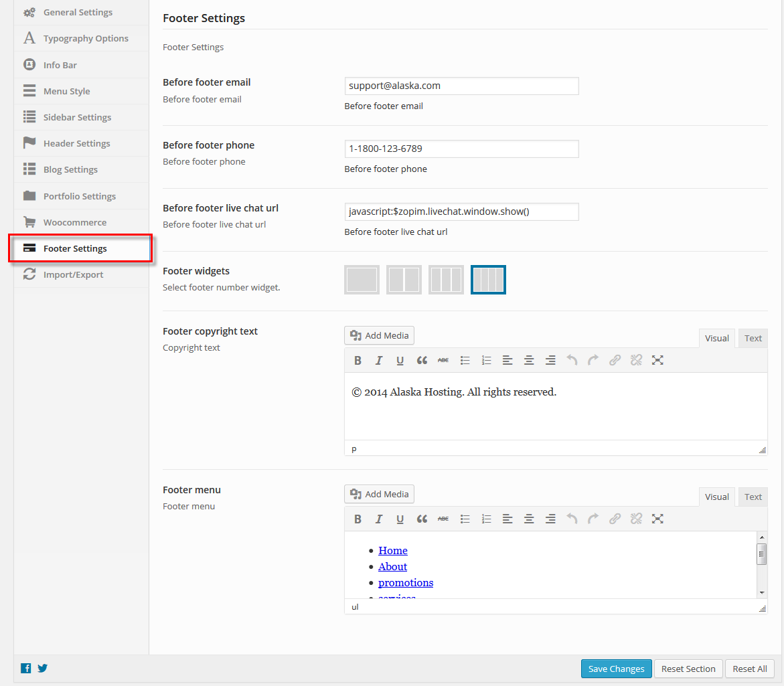Redo in Footer menu editor

point(593,519)
